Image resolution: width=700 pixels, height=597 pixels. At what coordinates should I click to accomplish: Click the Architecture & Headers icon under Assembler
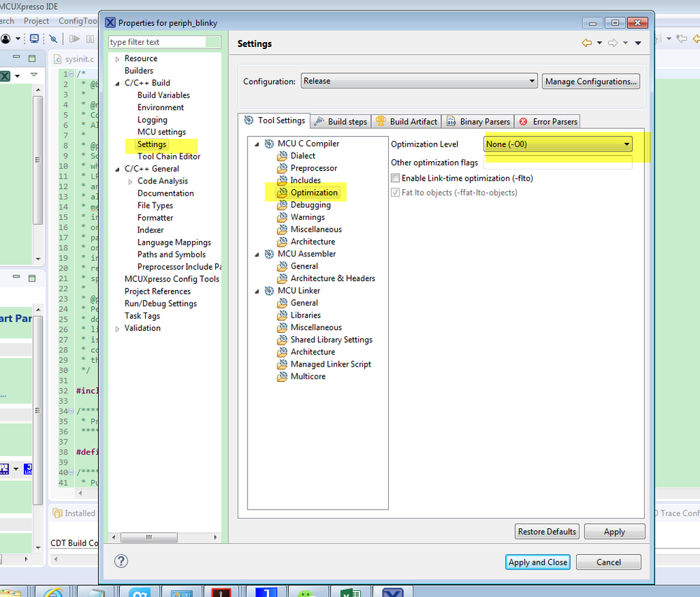(x=282, y=279)
